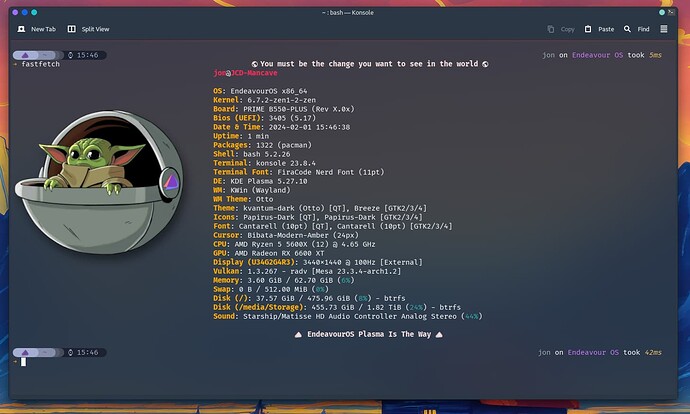Click the 'Display (U34G2G4R3)' line
The height and width of the screenshot is (414, 690).
coord(318,262)
